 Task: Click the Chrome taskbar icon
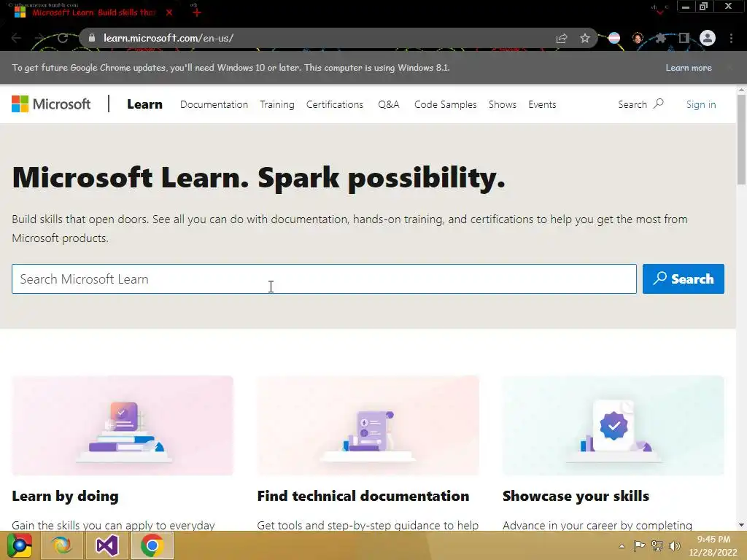click(x=152, y=545)
